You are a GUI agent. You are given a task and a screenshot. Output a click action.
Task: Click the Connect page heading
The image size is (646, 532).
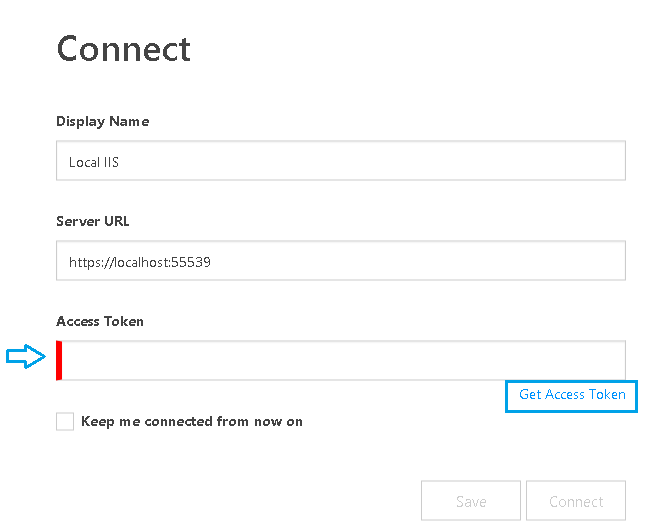(x=123, y=48)
